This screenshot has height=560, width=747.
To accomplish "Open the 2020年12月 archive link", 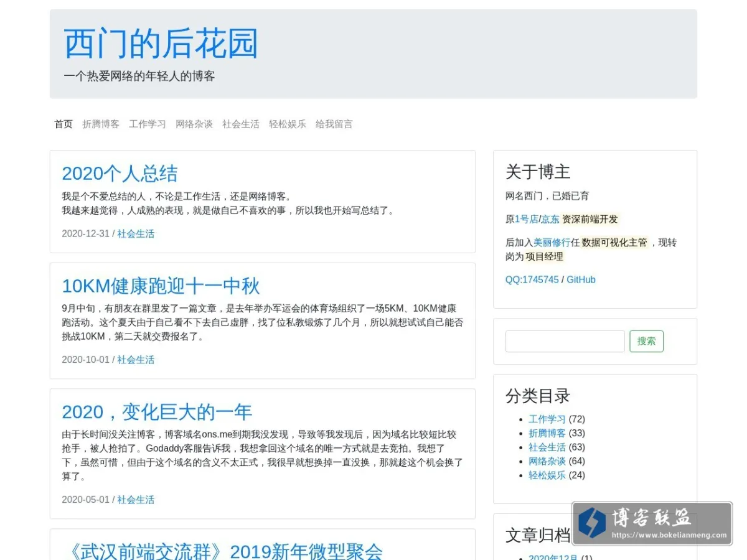I will 553,558.
